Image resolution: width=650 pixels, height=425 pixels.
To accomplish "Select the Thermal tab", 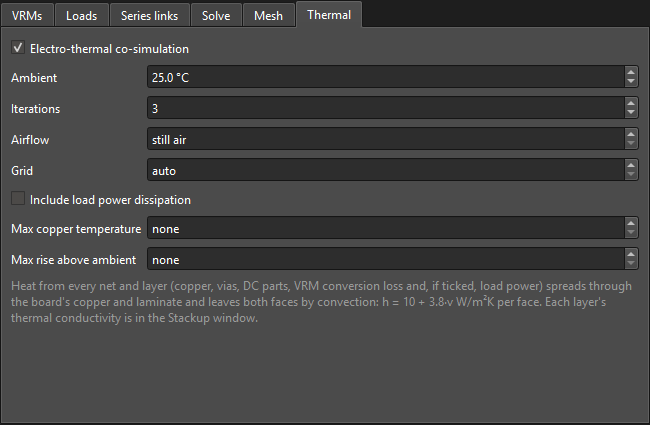I will 329,15.
